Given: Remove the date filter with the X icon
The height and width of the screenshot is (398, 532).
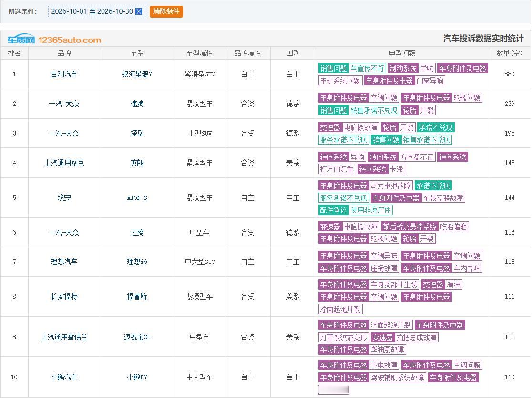Looking at the screenshot, I should (x=138, y=11).
